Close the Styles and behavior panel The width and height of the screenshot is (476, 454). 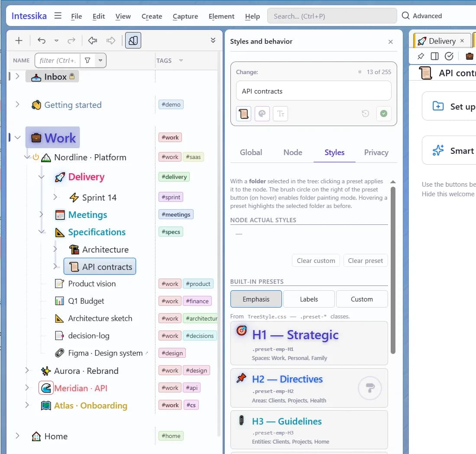[x=391, y=42]
